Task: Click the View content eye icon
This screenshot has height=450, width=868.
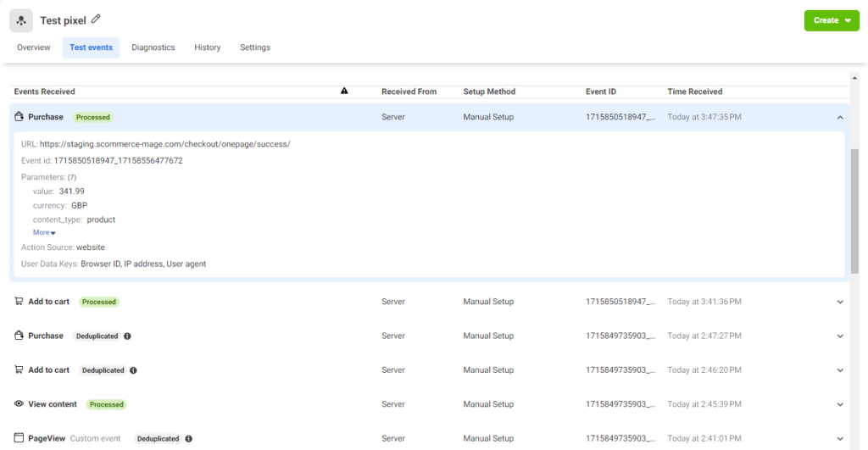Action: click(19, 403)
